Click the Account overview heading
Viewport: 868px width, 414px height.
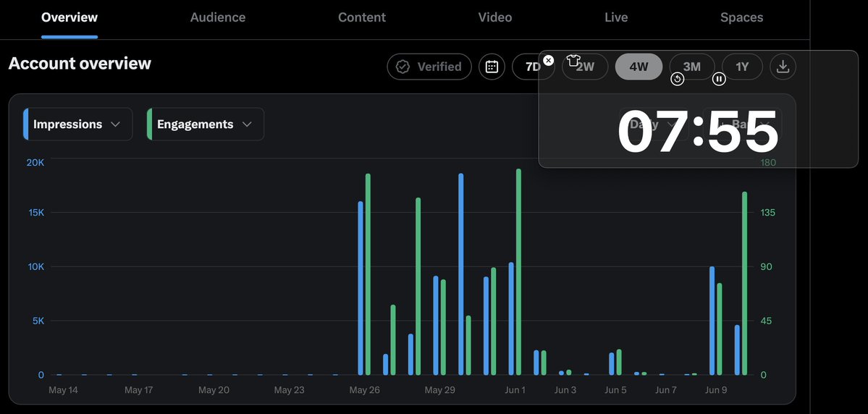click(x=80, y=63)
